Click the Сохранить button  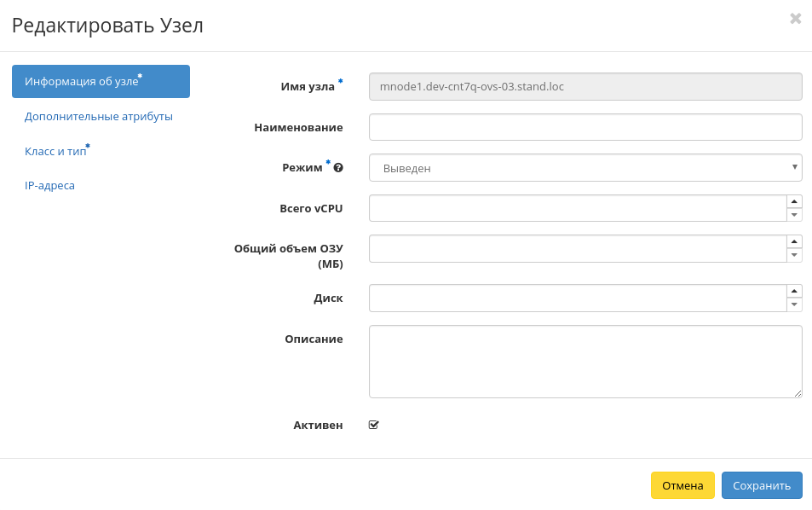(761, 485)
